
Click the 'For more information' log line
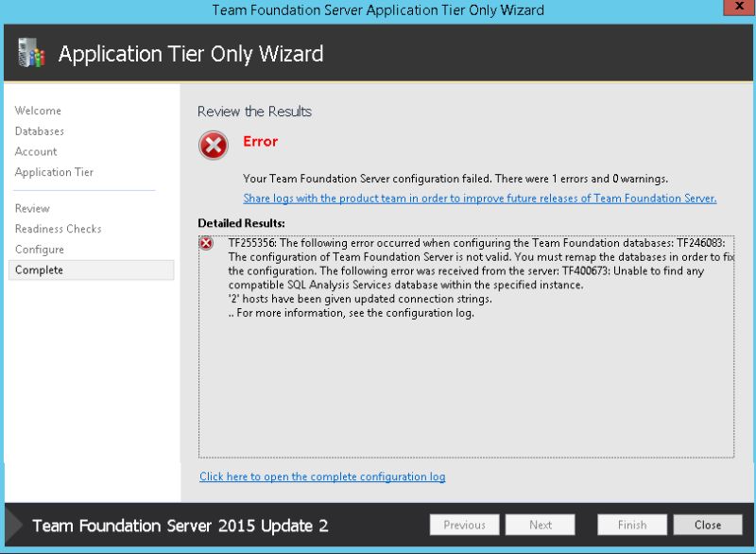352,312
